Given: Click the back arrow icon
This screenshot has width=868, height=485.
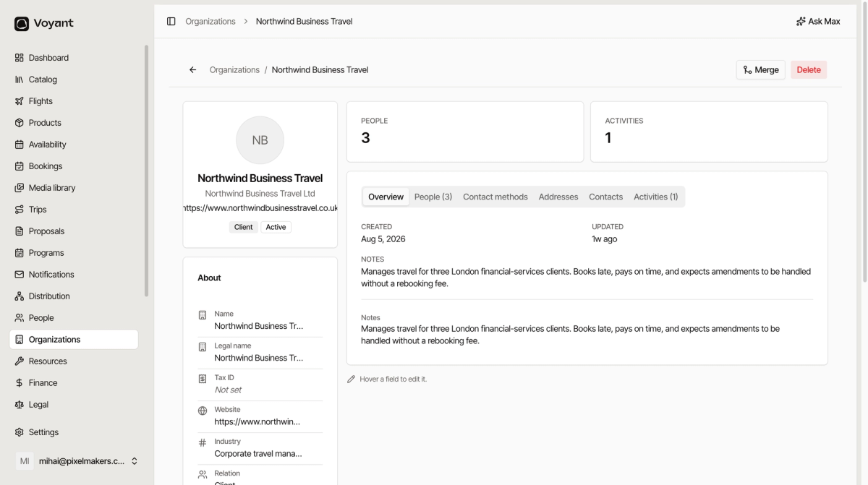Looking at the screenshot, I should pos(192,70).
